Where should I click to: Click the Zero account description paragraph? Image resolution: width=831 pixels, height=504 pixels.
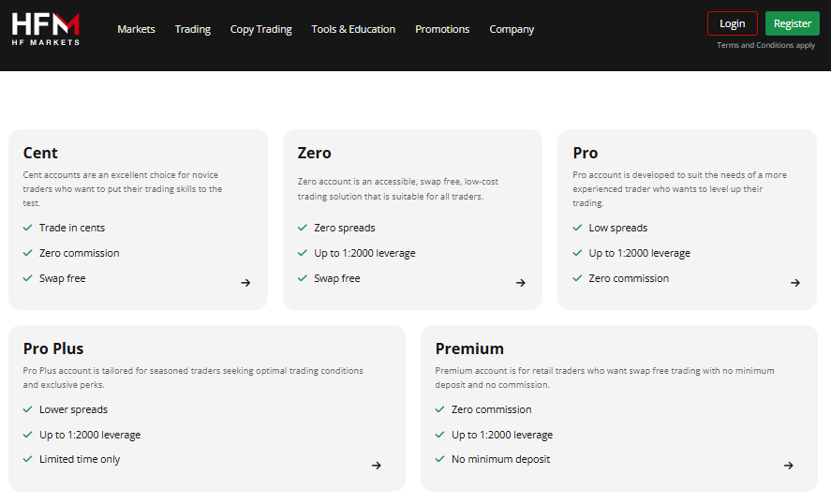coord(398,188)
